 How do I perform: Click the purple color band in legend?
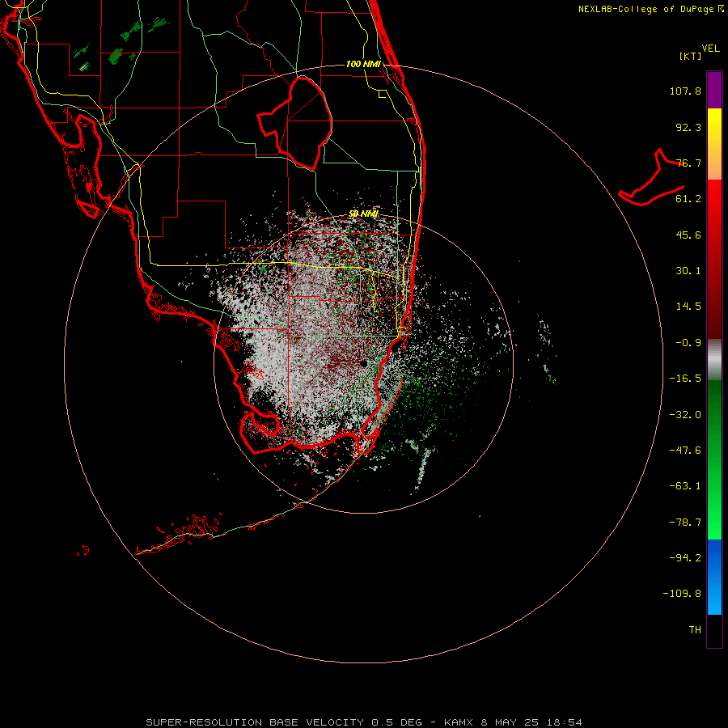[714, 91]
